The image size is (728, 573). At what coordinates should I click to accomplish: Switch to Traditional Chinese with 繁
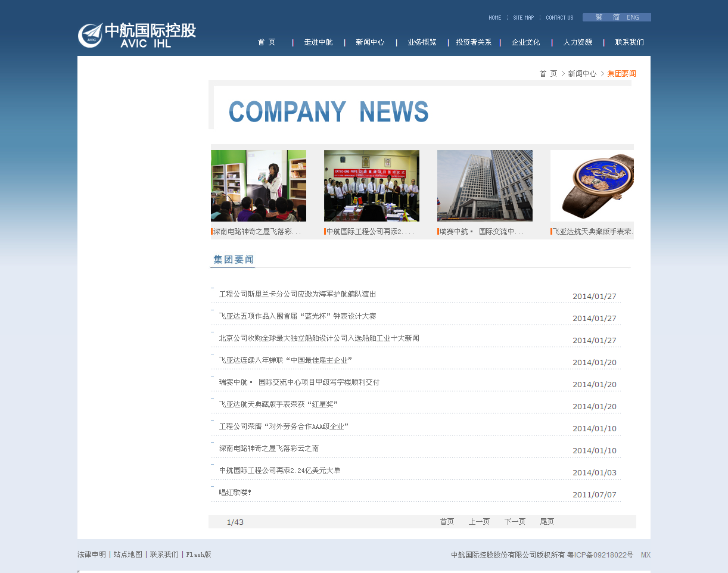599,17
